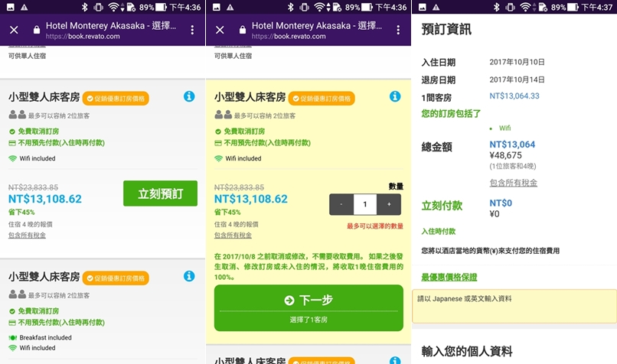This screenshot has width=617, height=364.
Task: Open room info icon for breakfast-included room, left screen
Action: [x=189, y=276]
